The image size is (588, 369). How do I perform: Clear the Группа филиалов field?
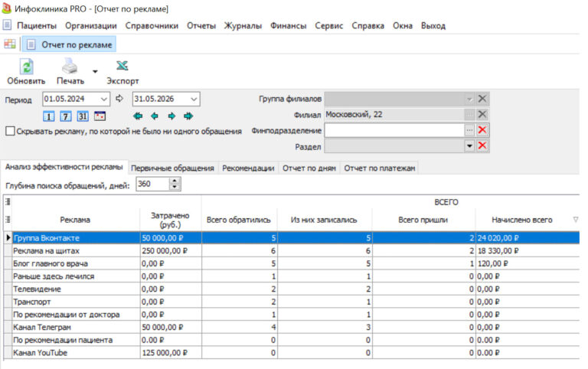click(482, 99)
